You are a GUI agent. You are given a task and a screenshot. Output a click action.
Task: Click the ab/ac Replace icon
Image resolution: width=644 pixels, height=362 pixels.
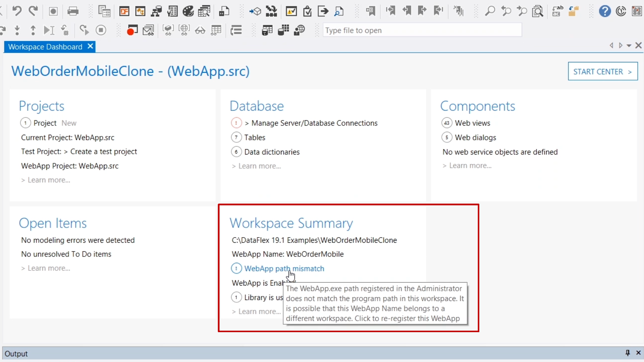click(557, 11)
